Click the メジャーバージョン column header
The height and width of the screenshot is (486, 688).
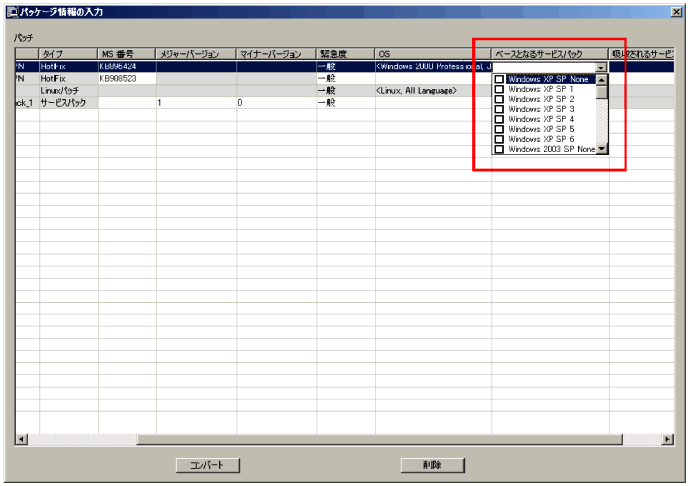click(196, 54)
